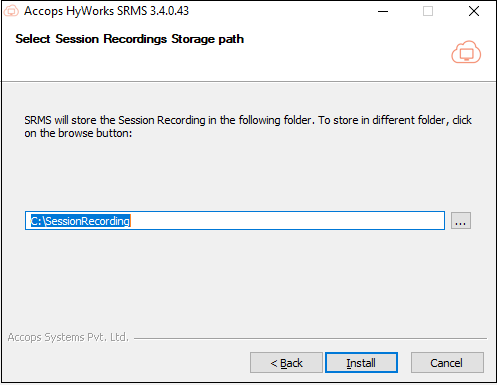
Task: Click the Accops HyWorks SRMS 3.4.0.43 title
Action: pyautogui.click(x=106, y=11)
